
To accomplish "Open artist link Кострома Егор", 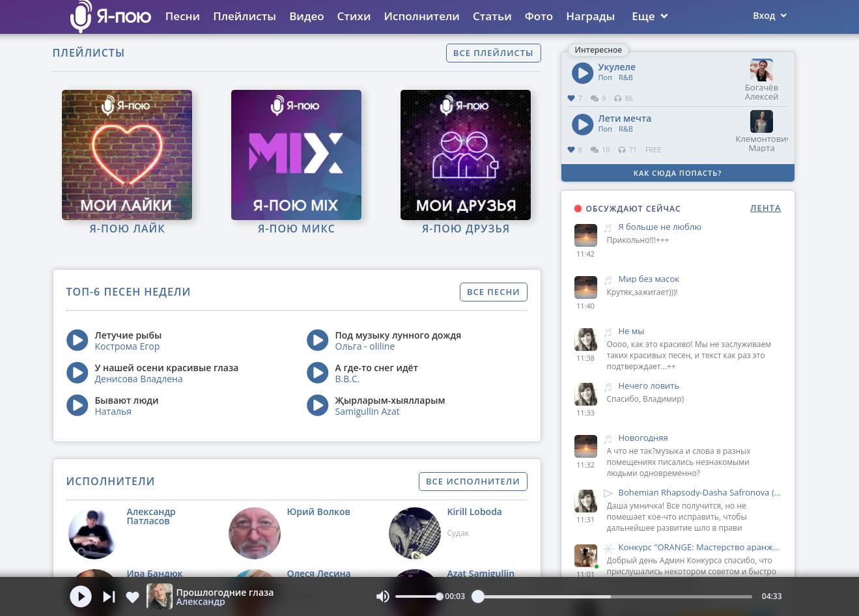I will point(127,346).
